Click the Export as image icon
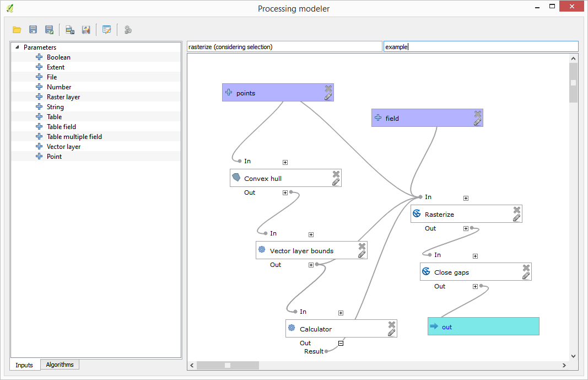588x380 pixels. pos(69,30)
